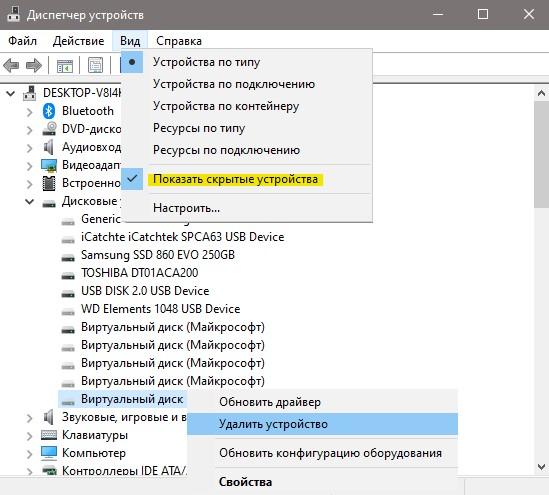Click the Back arrow toolbar icon
Screen dimensions: 549x495
[11, 65]
